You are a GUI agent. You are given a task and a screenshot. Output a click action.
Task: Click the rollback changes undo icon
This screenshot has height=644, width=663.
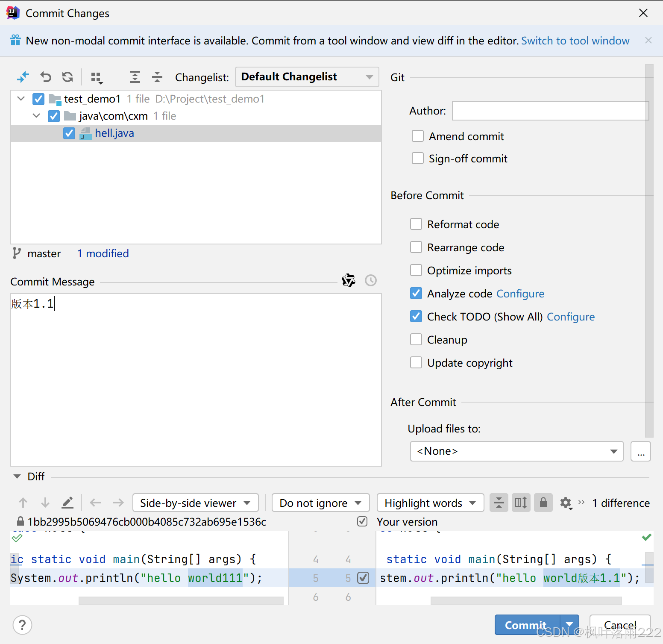point(45,77)
